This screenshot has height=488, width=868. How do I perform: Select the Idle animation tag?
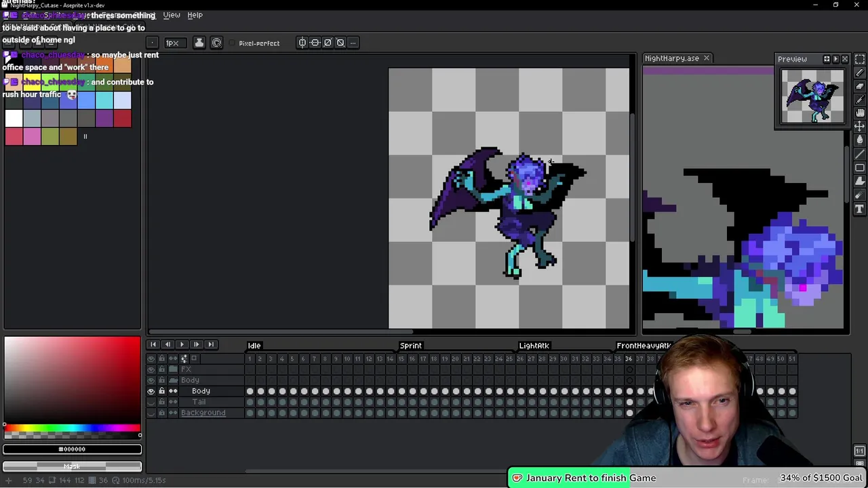(x=254, y=346)
